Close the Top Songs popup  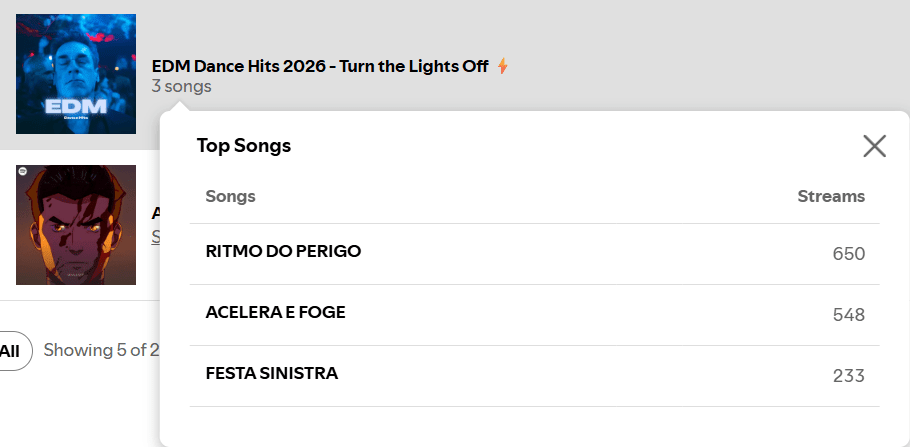874,146
